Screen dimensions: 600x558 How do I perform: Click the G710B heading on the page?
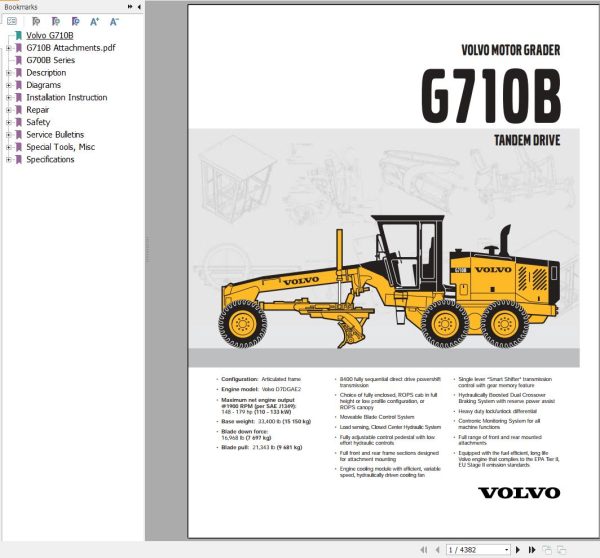(x=491, y=95)
